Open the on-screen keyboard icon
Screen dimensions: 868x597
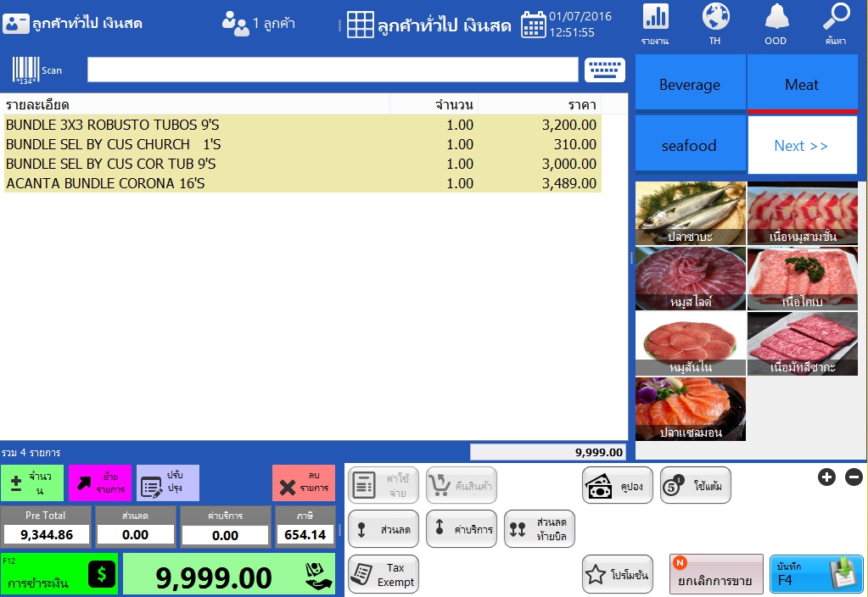pyautogui.click(x=604, y=70)
